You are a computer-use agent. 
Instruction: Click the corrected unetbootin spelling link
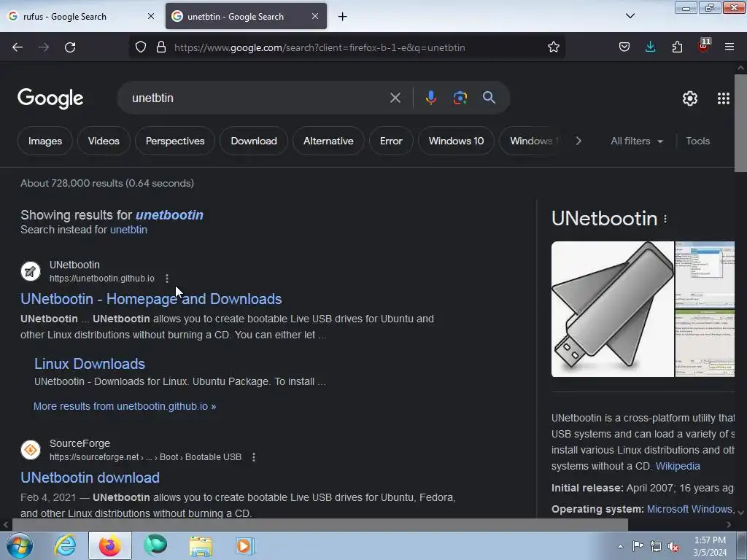(169, 215)
